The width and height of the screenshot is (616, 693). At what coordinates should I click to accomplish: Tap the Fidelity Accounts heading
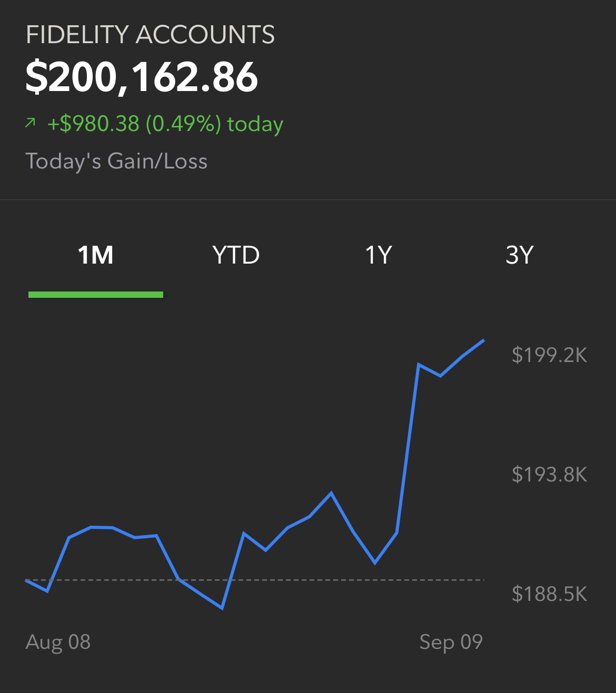pyautogui.click(x=150, y=35)
